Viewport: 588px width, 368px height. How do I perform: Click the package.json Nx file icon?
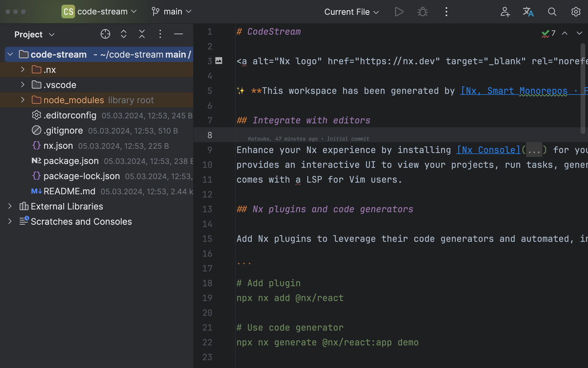[36, 161]
